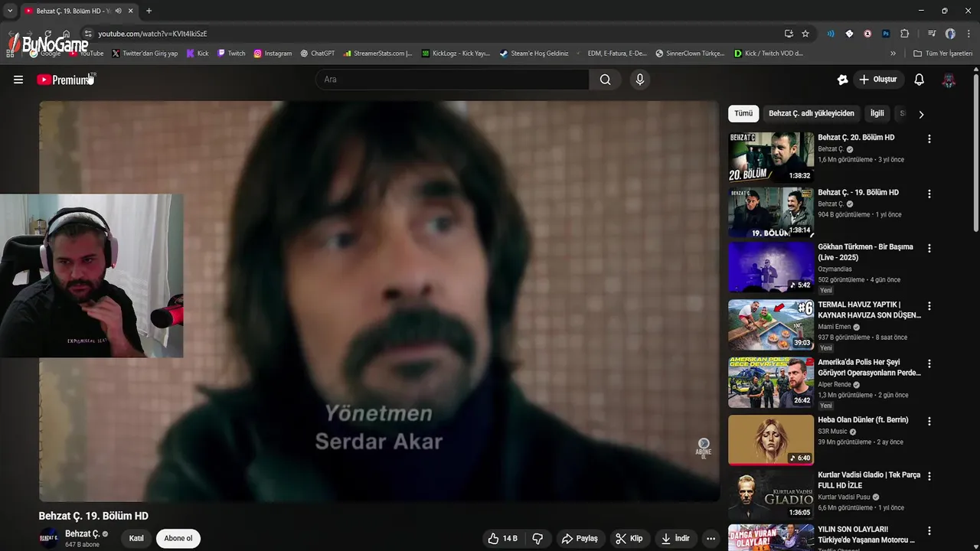This screenshot has height=551, width=980.
Task: Select the Tümü filter chip
Action: [x=743, y=113]
